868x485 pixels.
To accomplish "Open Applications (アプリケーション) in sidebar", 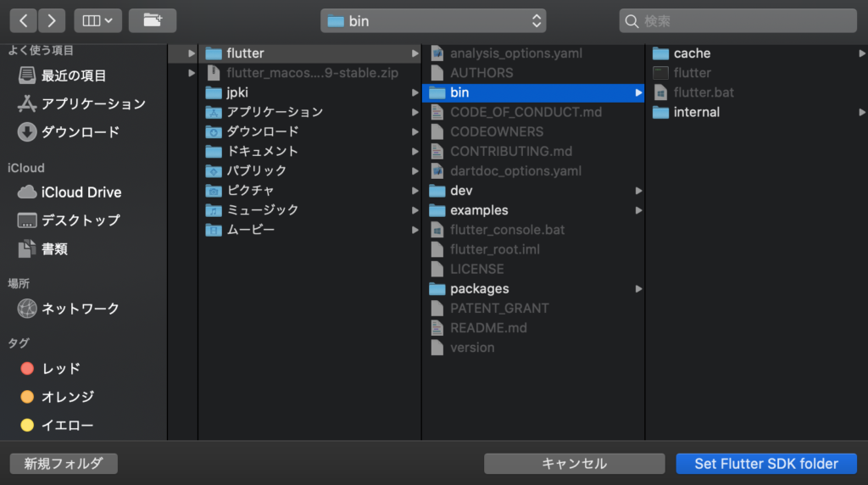I will click(82, 103).
